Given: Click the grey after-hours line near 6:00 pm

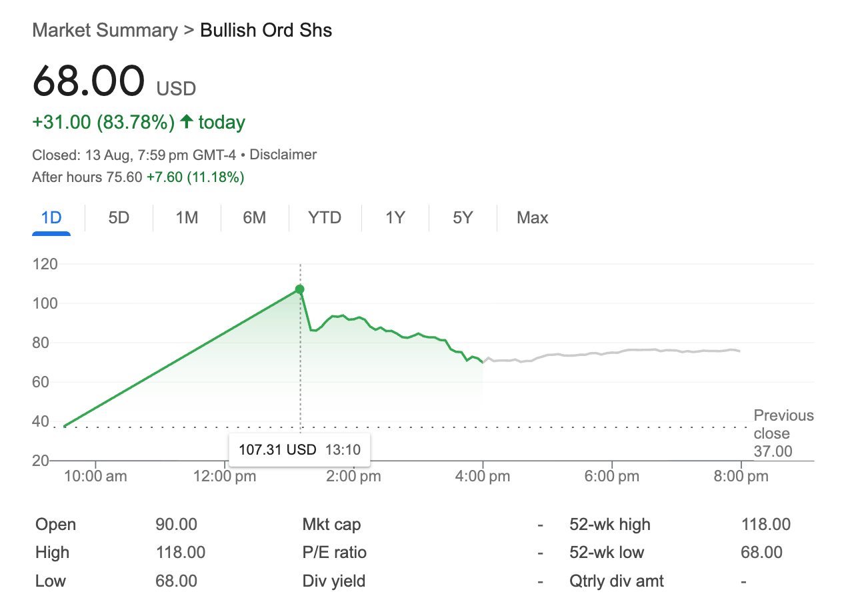Looking at the screenshot, I should coord(612,352).
